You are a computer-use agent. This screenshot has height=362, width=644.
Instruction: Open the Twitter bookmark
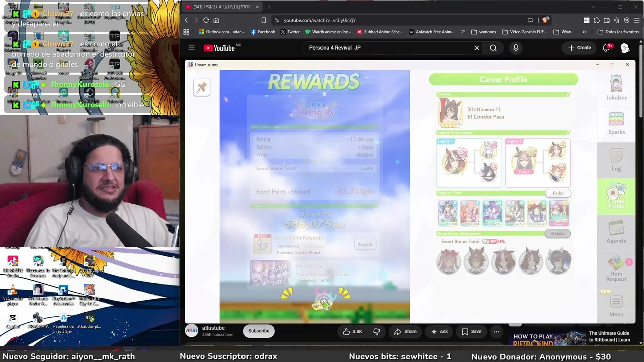(290, 32)
